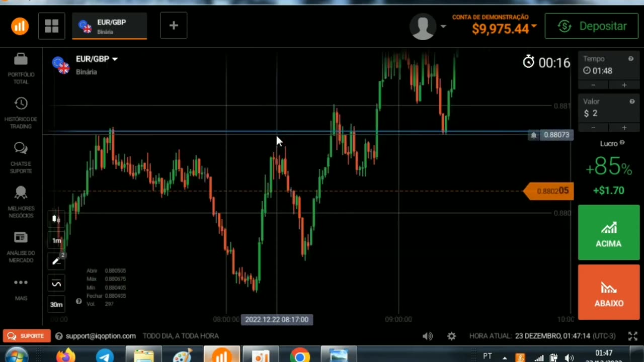Open indicators wave icon

pyautogui.click(x=56, y=284)
